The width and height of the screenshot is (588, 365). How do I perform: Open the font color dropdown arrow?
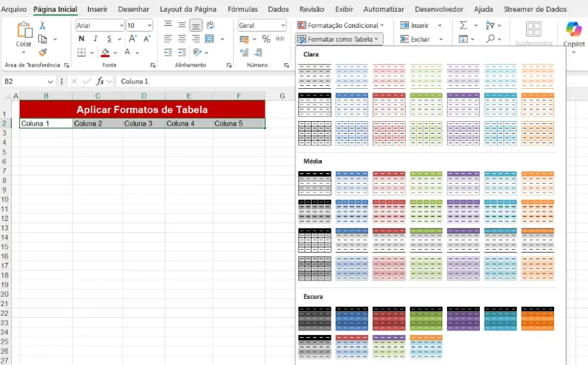click(137, 53)
